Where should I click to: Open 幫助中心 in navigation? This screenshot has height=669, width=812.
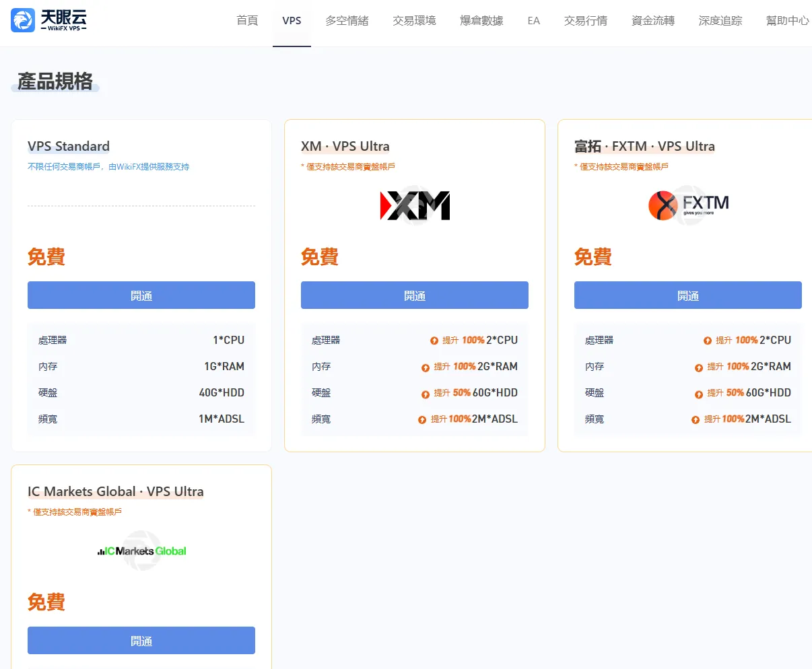click(x=788, y=21)
